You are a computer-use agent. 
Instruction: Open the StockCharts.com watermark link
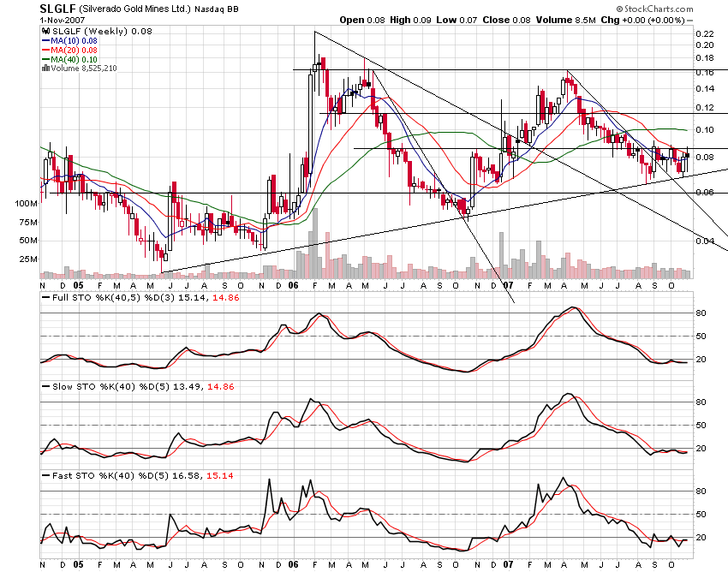(x=654, y=9)
